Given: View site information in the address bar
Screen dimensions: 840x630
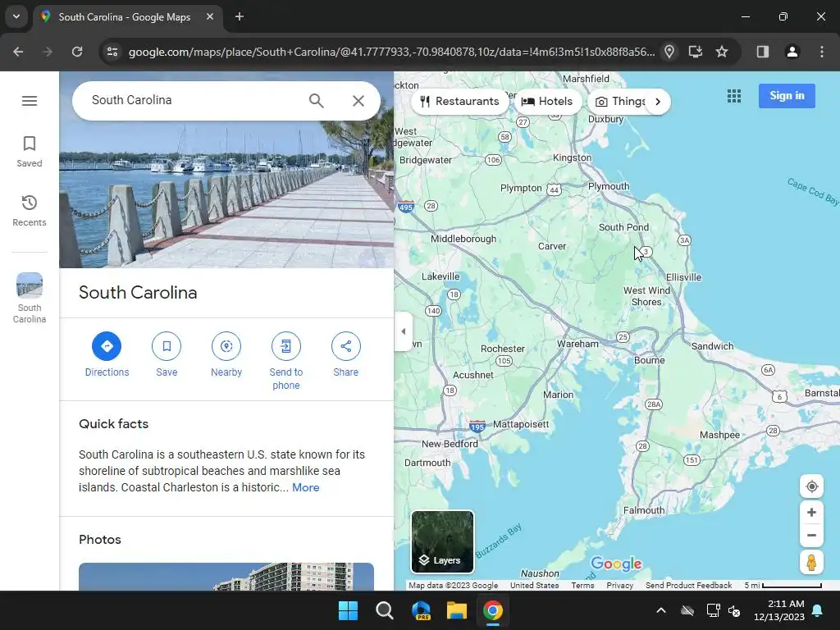Looking at the screenshot, I should coord(112,52).
